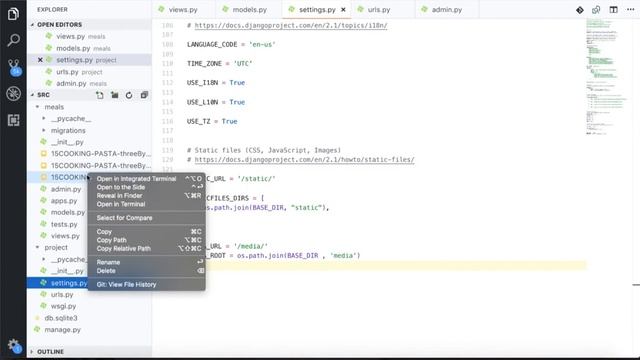Viewport: 640px width, 360px height.
Task: Open db.sqlite3 in the file tree
Action: click(x=61, y=318)
